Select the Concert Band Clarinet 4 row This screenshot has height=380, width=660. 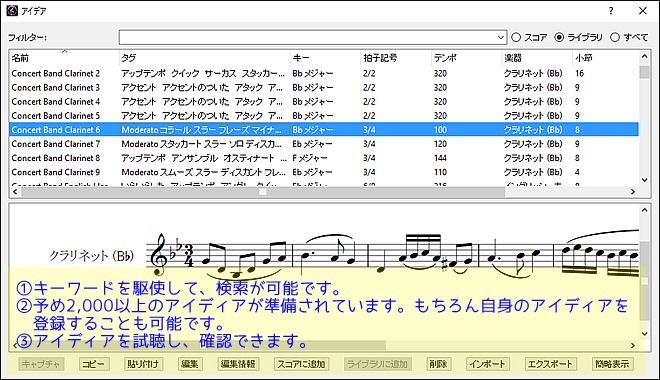coord(324,101)
